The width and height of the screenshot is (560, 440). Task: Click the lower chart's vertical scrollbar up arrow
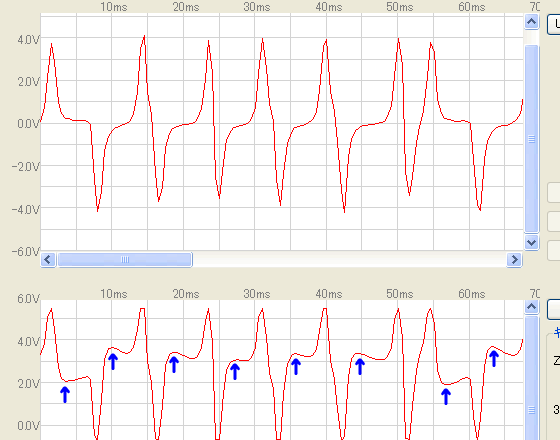tap(531, 307)
